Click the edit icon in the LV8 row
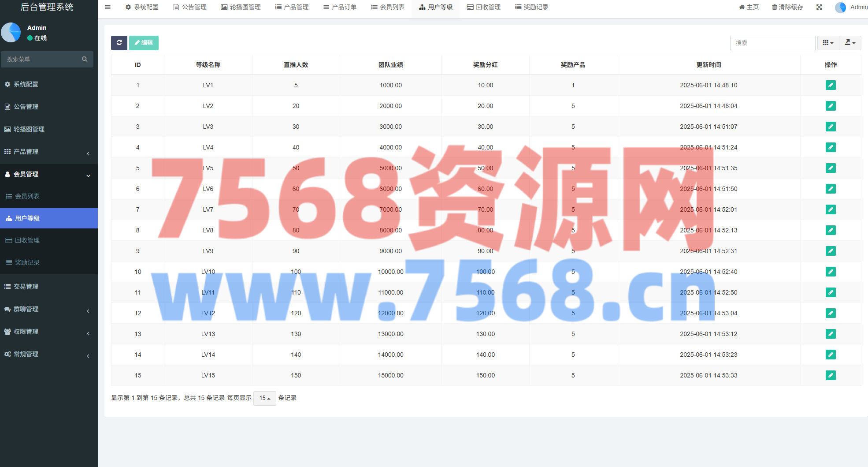The height and width of the screenshot is (467, 868). click(x=830, y=230)
